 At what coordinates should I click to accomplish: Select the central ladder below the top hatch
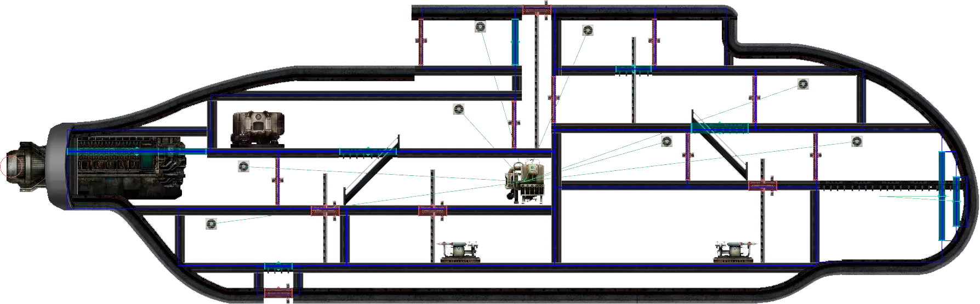[x=537, y=82]
